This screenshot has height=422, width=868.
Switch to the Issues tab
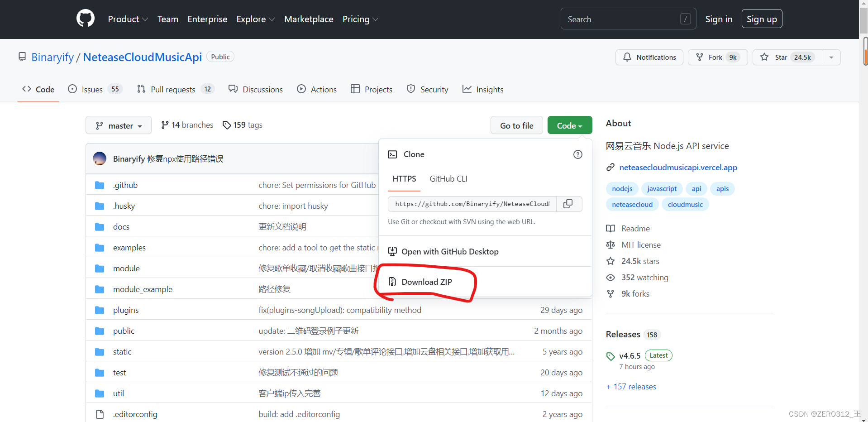point(95,89)
